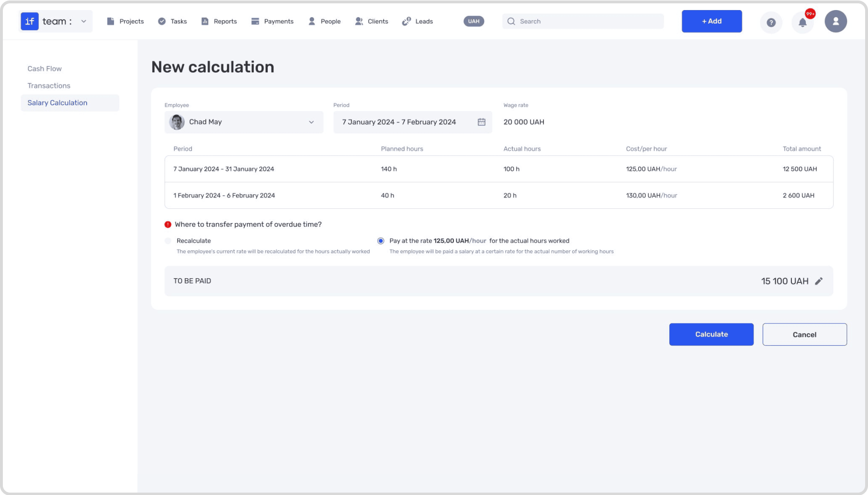This screenshot has height=495, width=868.
Task: Select the Recalculate radio option
Action: click(x=168, y=241)
